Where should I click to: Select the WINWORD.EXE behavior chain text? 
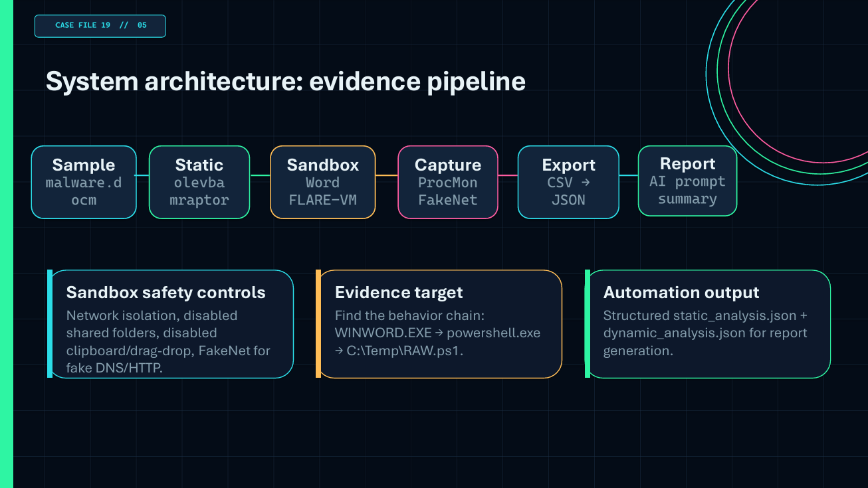pos(437,333)
